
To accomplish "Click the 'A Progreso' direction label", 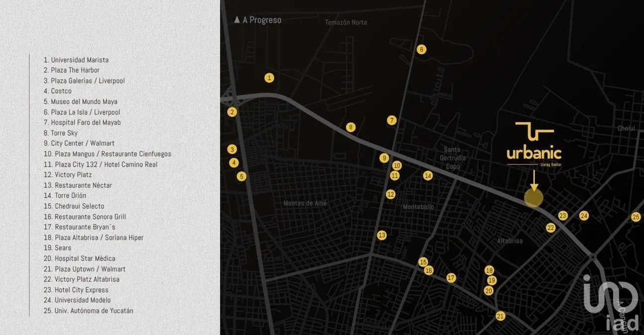I will pyautogui.click(x=258, y=20).
